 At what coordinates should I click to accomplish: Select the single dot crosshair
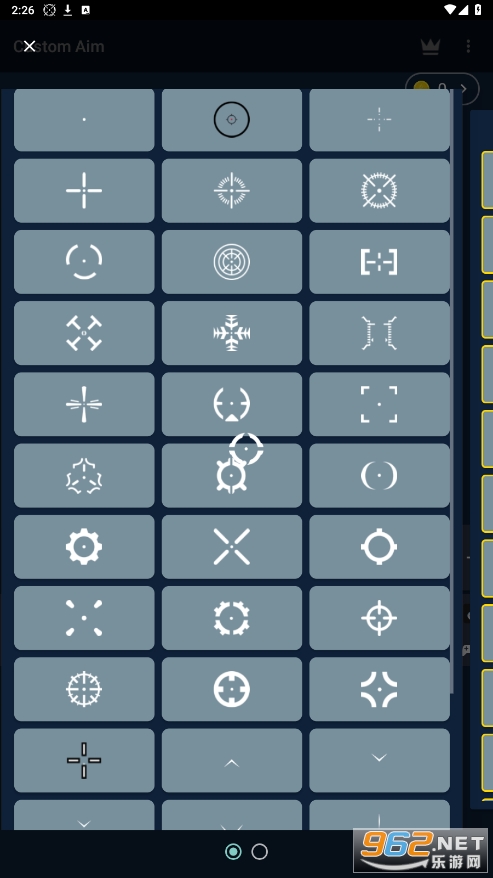[x=84, y=119]
